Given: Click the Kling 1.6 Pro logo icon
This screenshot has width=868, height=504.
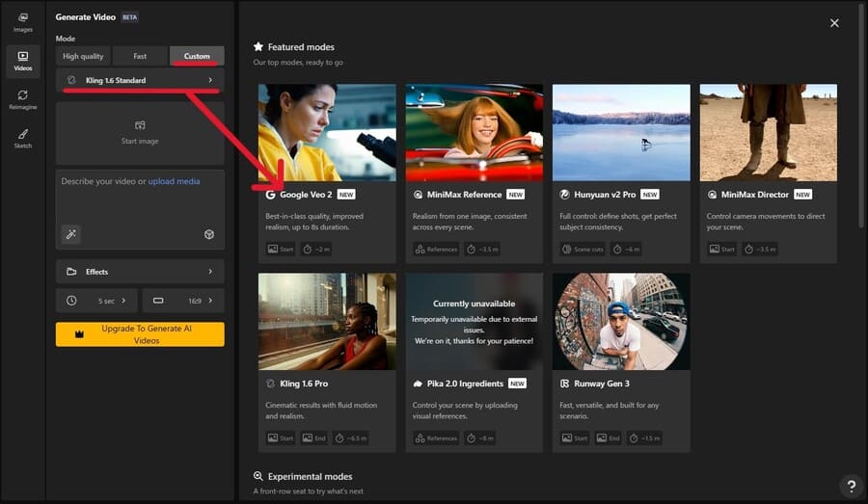Looking at the screenshot, I should point(270,384).
